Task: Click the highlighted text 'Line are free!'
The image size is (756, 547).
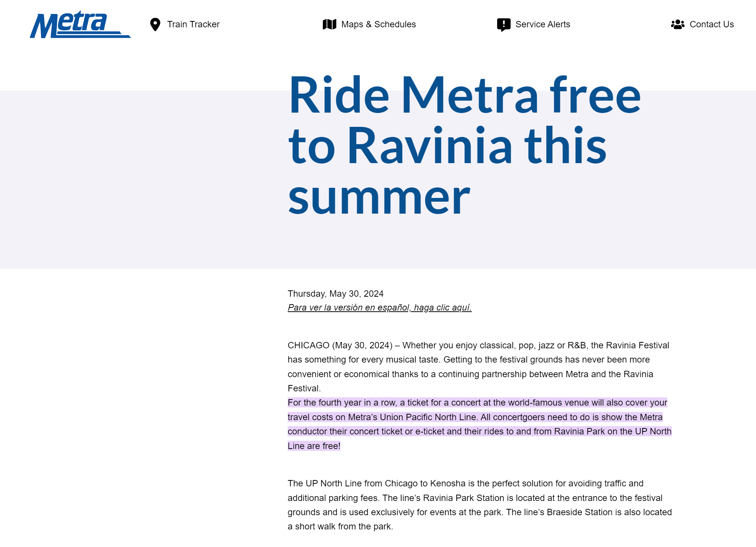Action: pos(314,446)
